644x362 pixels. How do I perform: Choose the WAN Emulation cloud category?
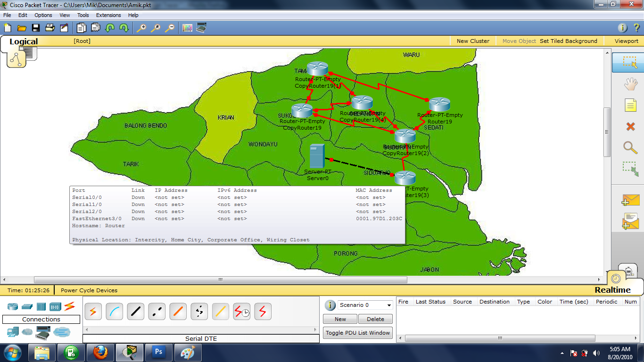pos(27,332)
